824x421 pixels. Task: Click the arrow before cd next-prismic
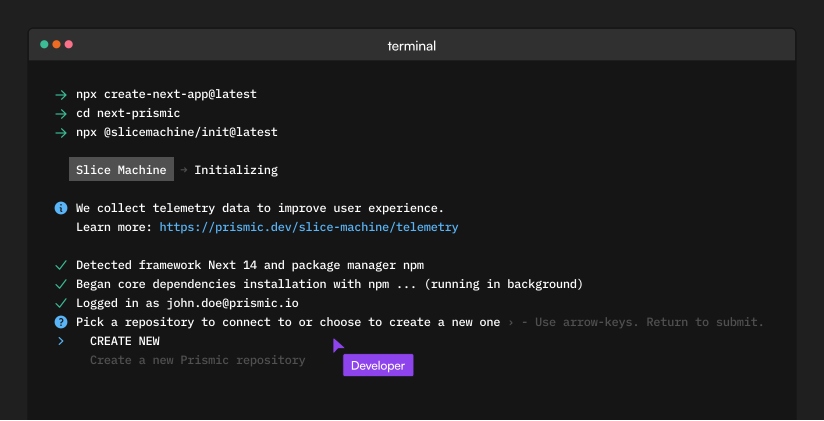61,114
